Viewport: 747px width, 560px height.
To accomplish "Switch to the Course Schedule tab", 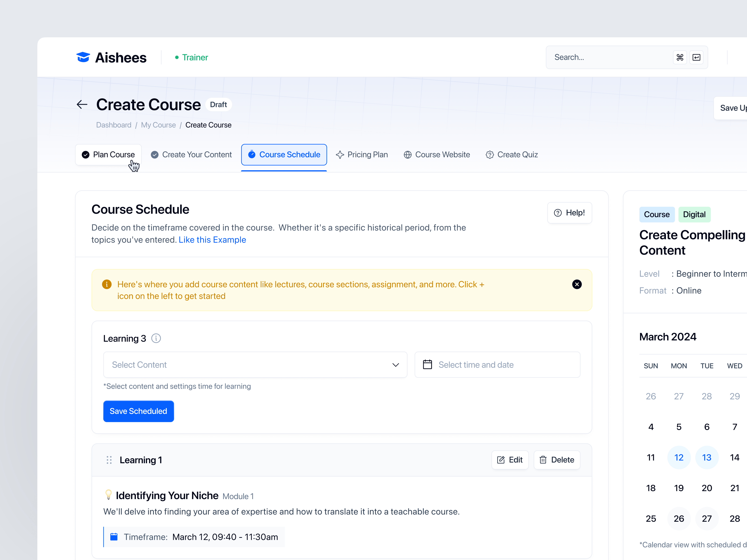I will click(284, 155).
